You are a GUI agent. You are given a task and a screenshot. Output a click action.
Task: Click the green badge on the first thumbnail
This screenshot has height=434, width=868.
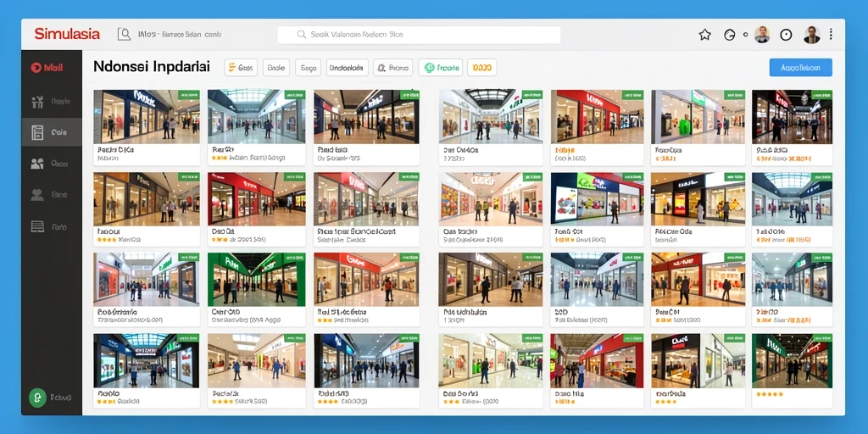[x=188, y=95]
